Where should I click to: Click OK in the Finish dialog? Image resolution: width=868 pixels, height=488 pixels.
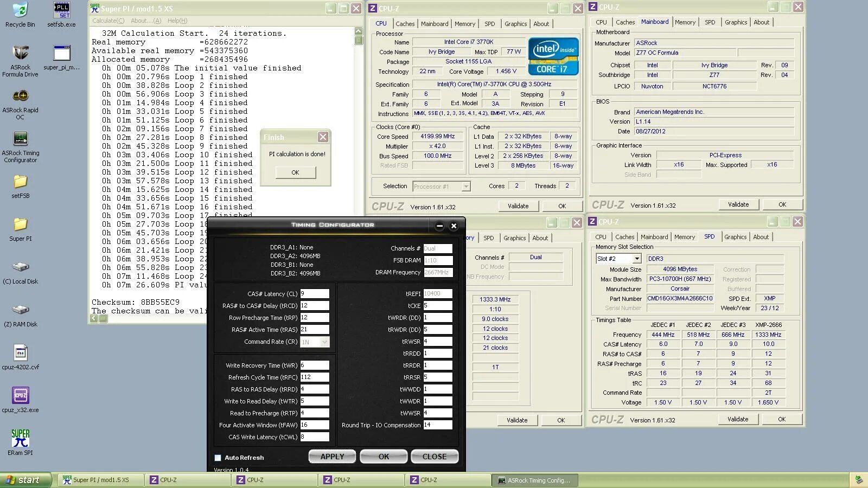295,172
